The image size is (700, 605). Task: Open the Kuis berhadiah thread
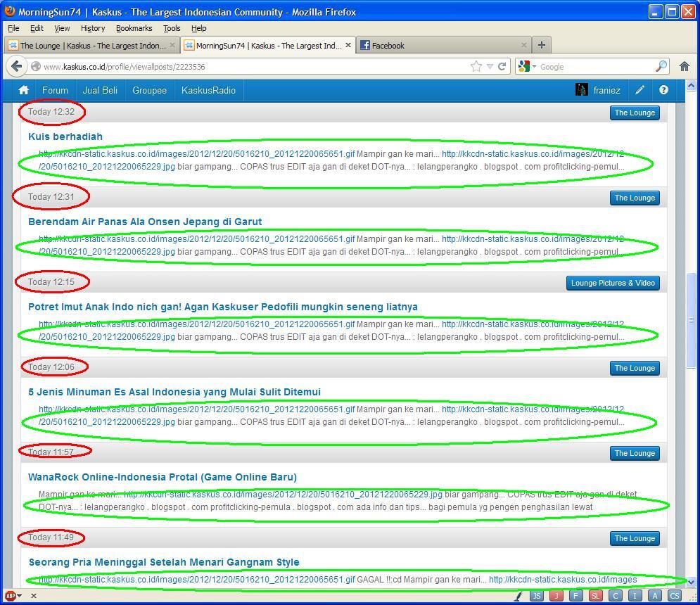[65, 136]
